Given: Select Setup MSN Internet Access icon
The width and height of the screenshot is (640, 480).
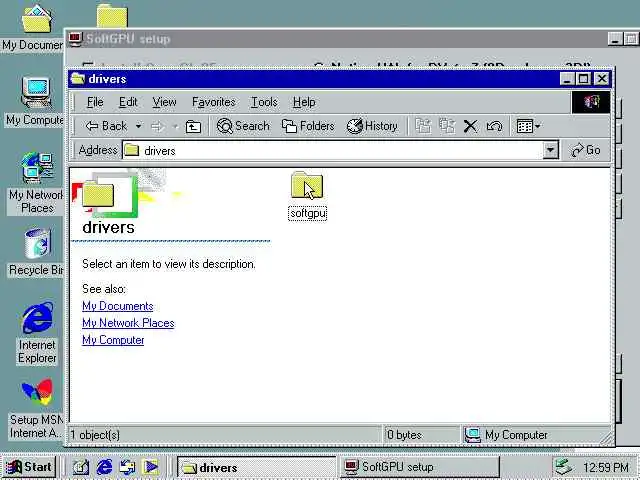Looking at the screenshot, I should (37, 392).
